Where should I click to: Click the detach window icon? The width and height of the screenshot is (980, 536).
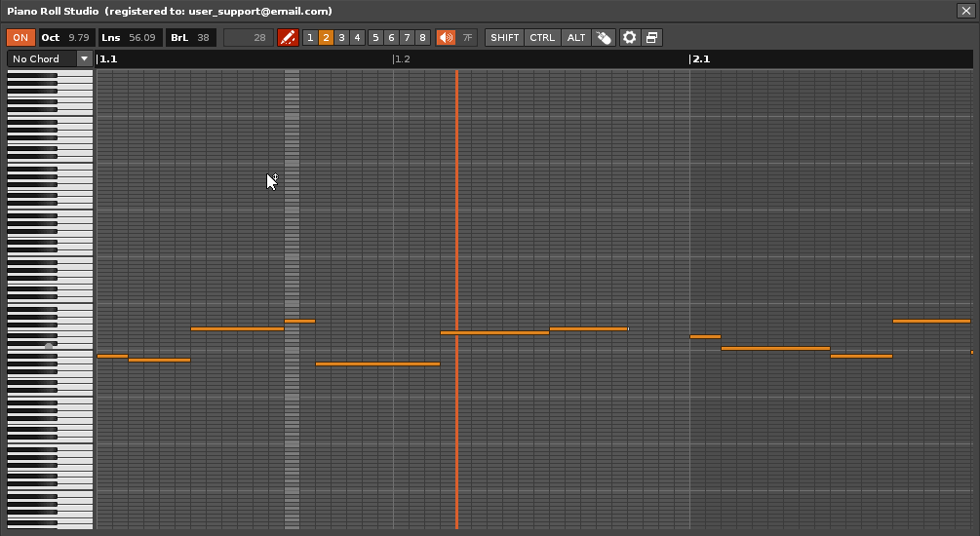click(652, 37)
